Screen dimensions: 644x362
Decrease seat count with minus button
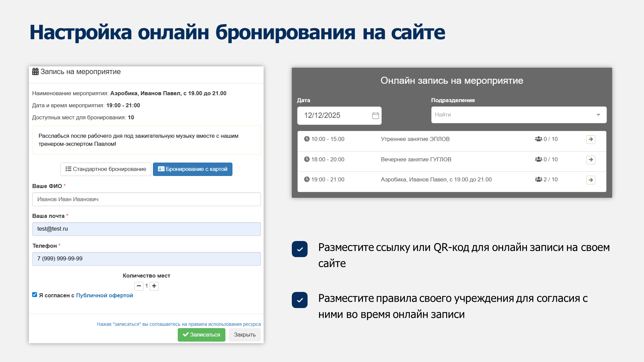click(139, 286)
